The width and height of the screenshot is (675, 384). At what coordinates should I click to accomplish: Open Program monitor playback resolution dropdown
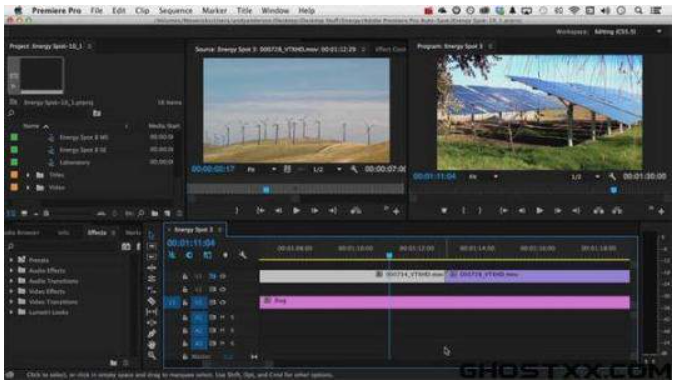coord(585,177)
